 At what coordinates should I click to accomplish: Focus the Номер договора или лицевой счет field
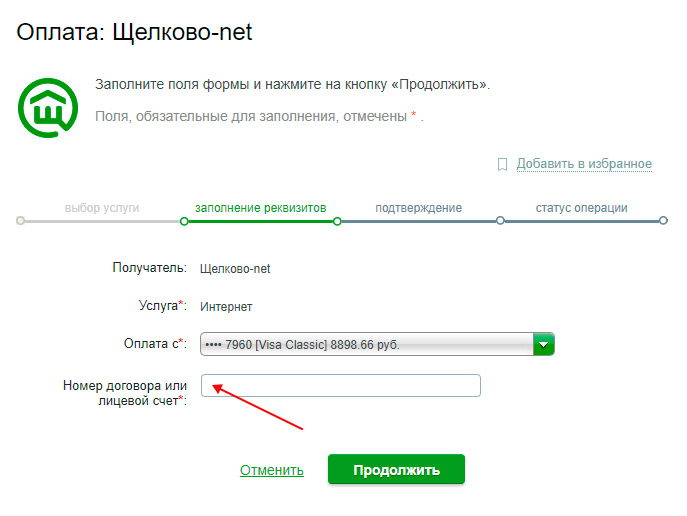341,385
